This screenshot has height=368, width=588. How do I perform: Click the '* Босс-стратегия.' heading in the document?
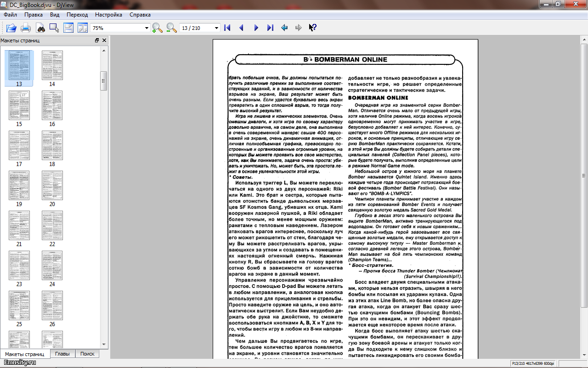pyautogui.click(x=371, y=265)
